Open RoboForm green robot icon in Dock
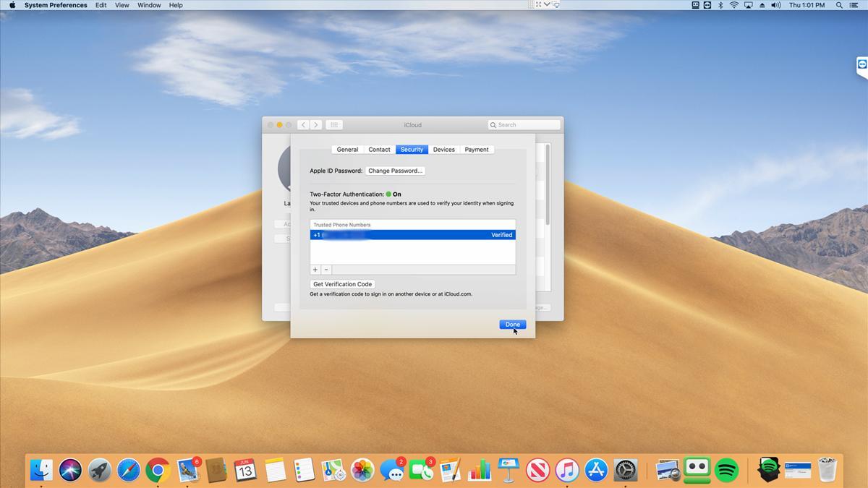This screenshot has height=488, width=868. 697,470
